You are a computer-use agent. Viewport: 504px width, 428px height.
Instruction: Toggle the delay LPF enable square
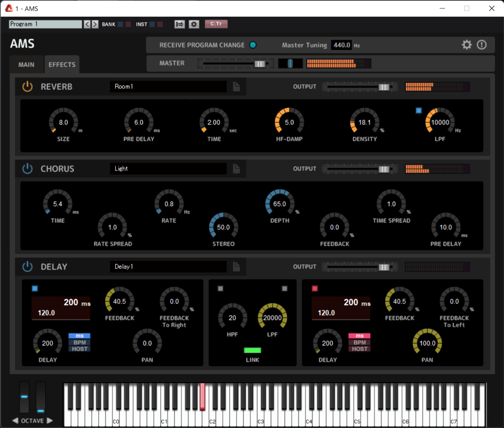coord(285,289)
